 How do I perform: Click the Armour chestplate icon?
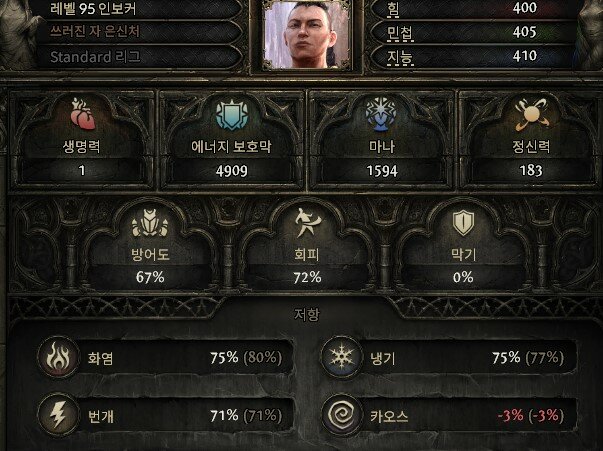150,223
